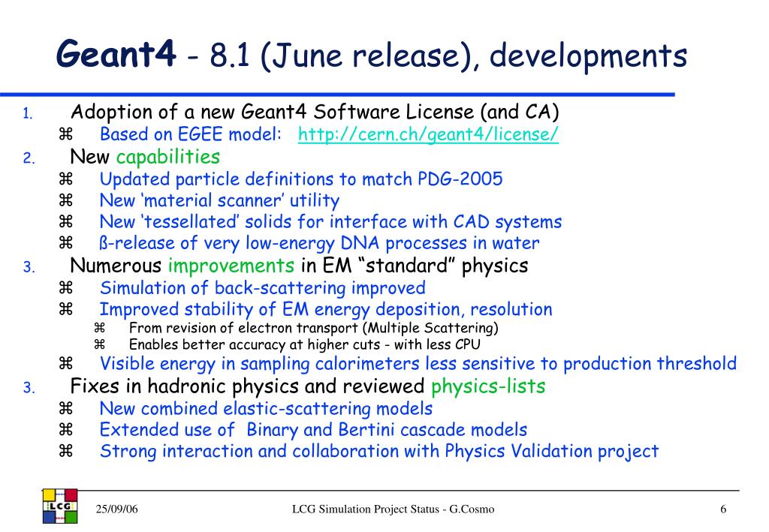Screen dimensions: 769x532
Task: Click 'in EM "standard" physics' text
Action: [415, 266]
